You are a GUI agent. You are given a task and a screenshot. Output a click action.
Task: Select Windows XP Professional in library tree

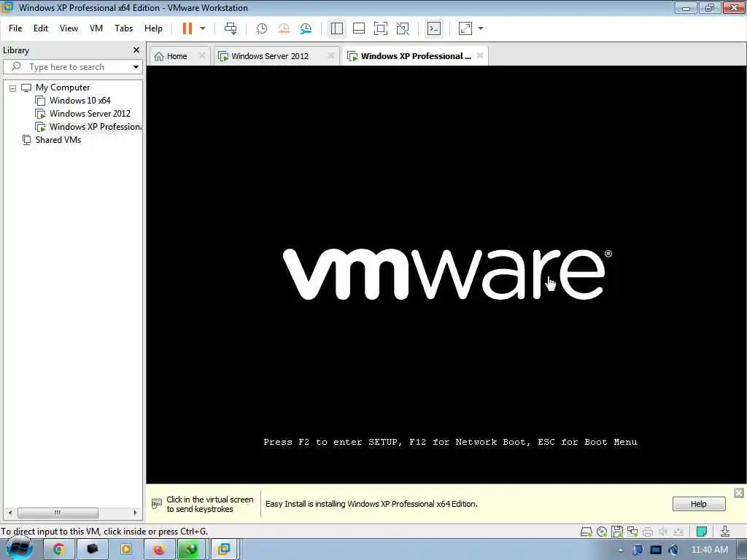click(94, 127)
